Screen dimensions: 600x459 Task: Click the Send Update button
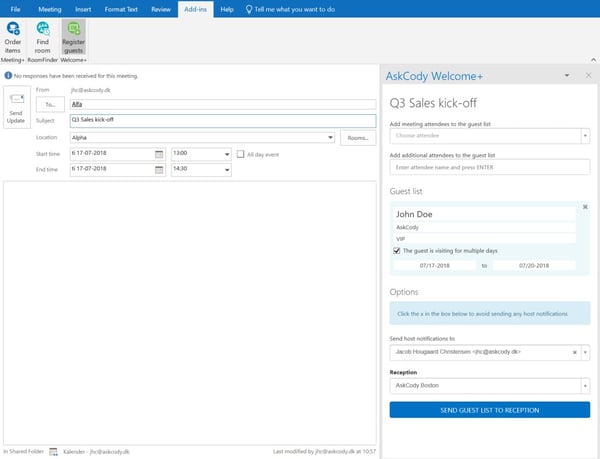click(16, 107)
